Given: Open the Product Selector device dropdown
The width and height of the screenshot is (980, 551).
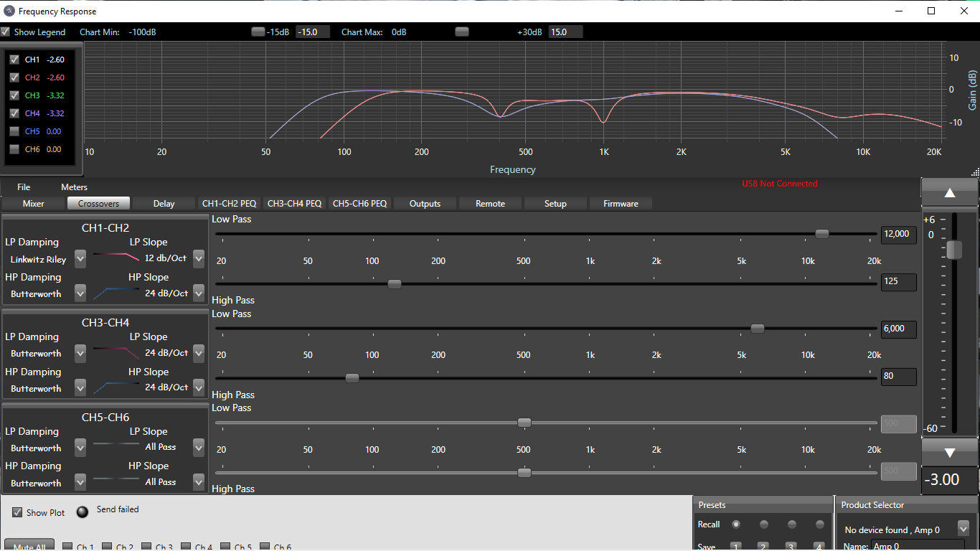Looking at the screenshot, I should 963,529.
